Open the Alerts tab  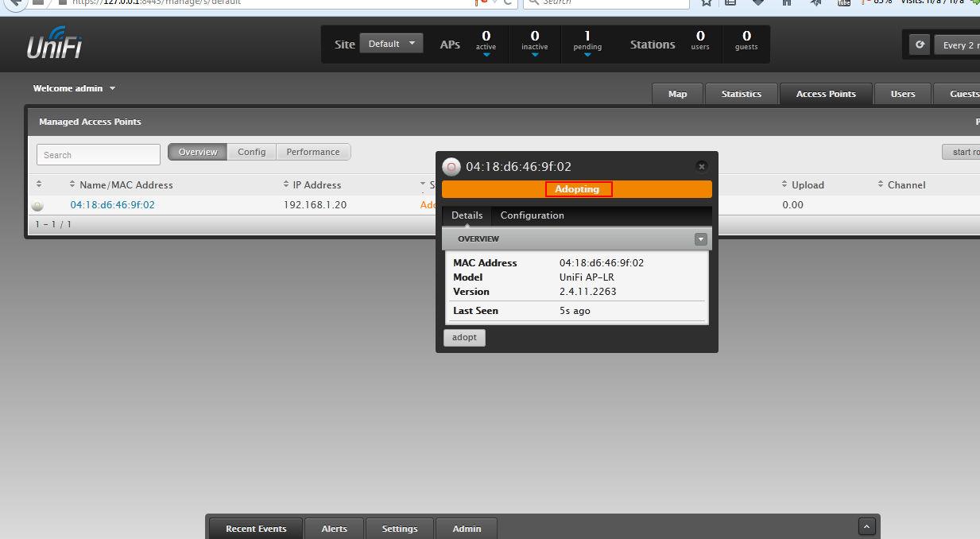pyautogui.click(x=335, y=529)
